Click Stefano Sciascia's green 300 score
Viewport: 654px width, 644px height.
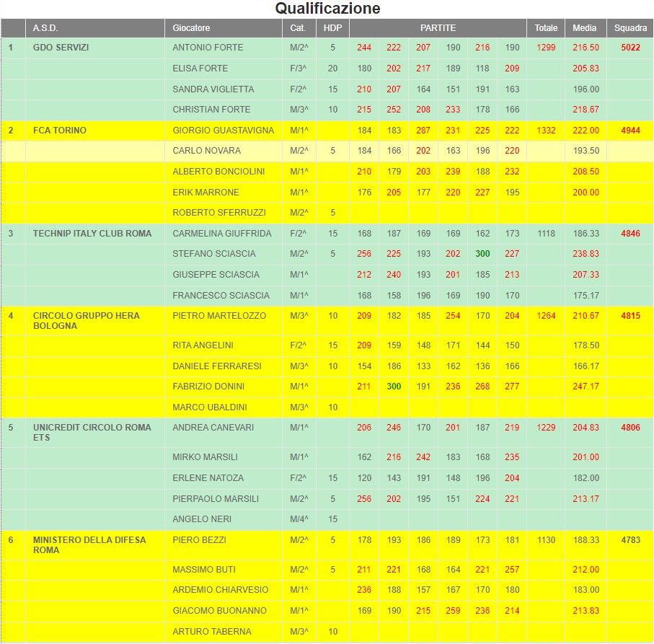tap(482, 254)
